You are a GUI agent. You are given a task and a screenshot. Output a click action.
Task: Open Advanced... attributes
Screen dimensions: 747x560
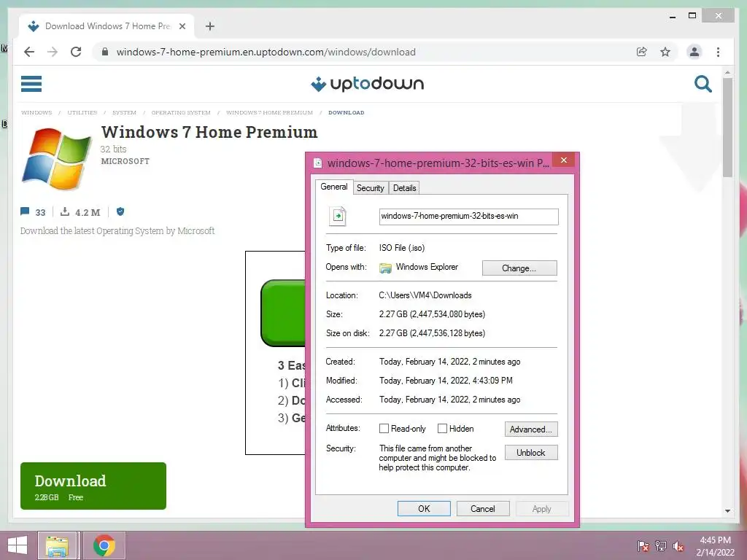click(x=531, y=429)
